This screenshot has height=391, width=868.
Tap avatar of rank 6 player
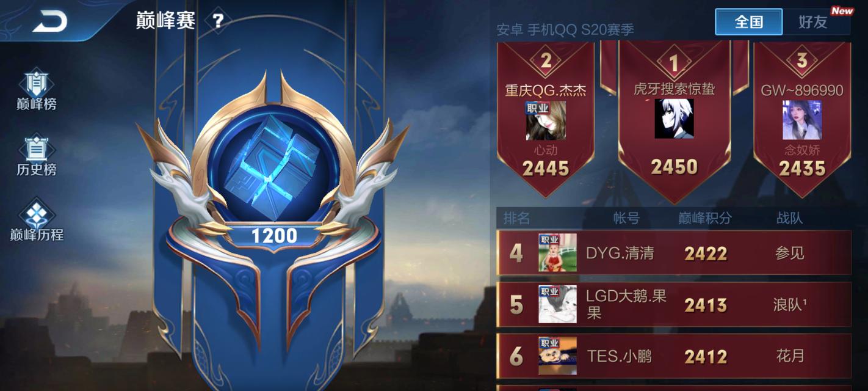point(557,356)
